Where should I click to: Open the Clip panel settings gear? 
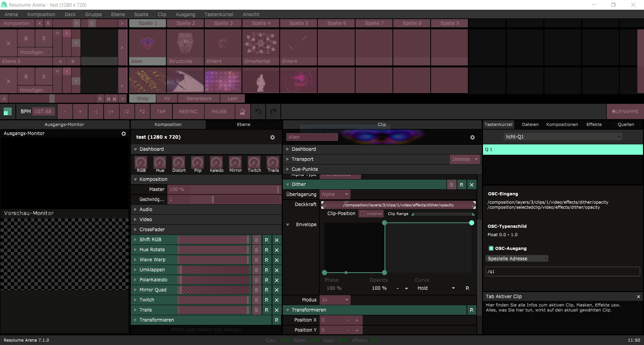(472, 137)
